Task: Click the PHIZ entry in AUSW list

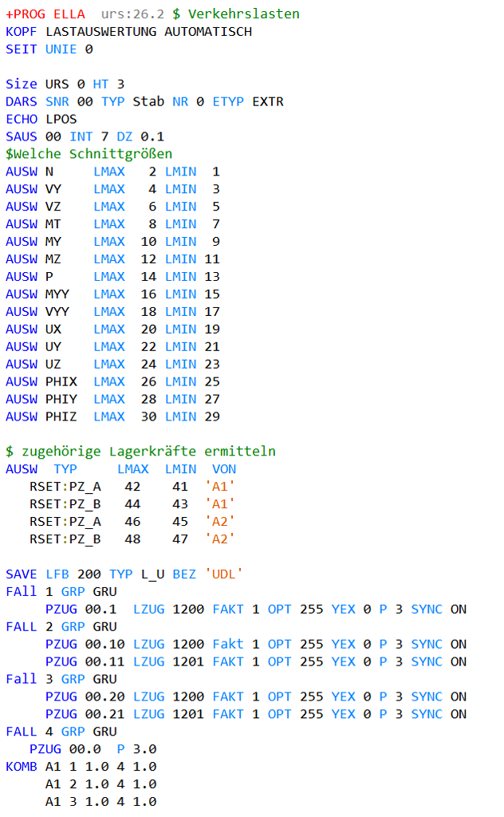Action: point(61,416)
